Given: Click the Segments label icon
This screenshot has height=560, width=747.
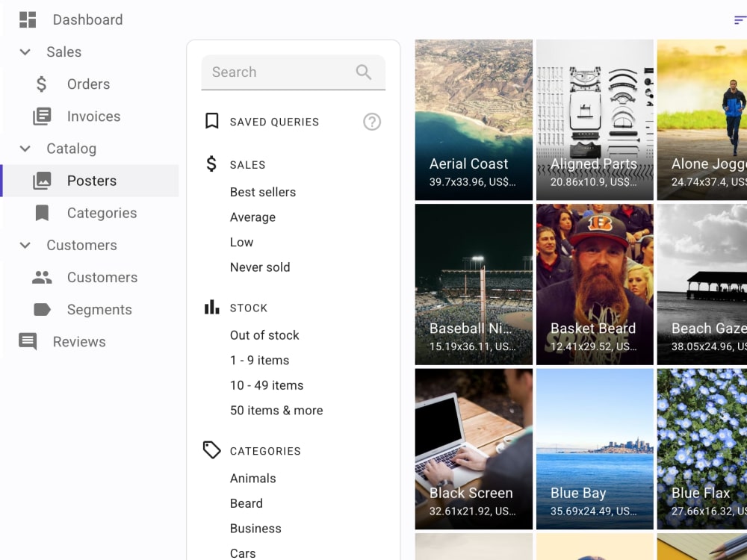Looking at the screenshot, I should tap(42, 310).
